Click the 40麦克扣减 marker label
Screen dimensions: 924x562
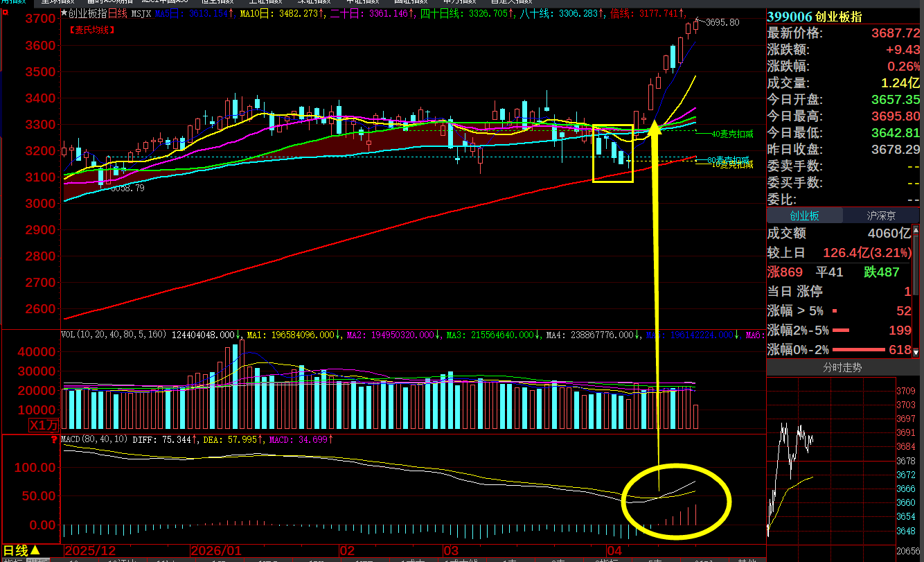[732, 133]
